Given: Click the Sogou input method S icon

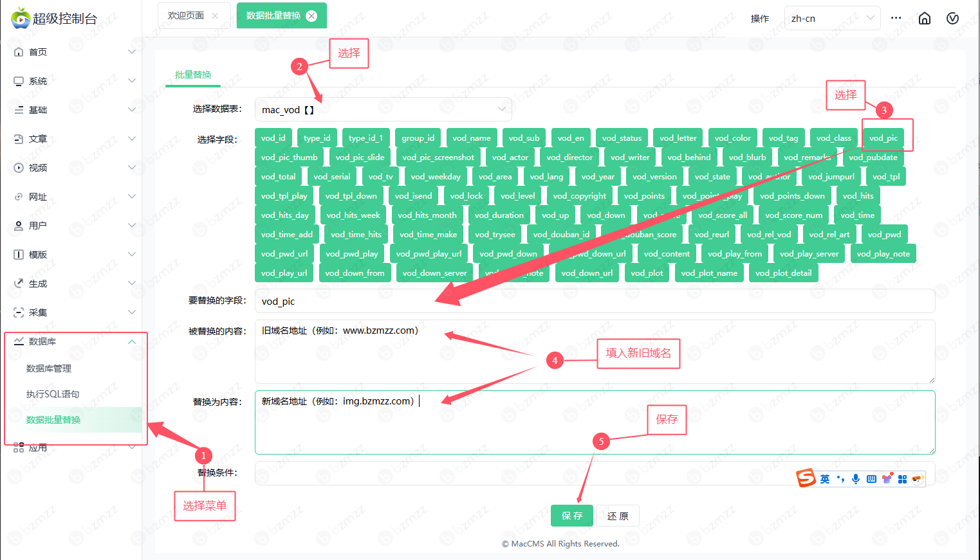Looking at the screenshot, I should click(x=806, y=478).
